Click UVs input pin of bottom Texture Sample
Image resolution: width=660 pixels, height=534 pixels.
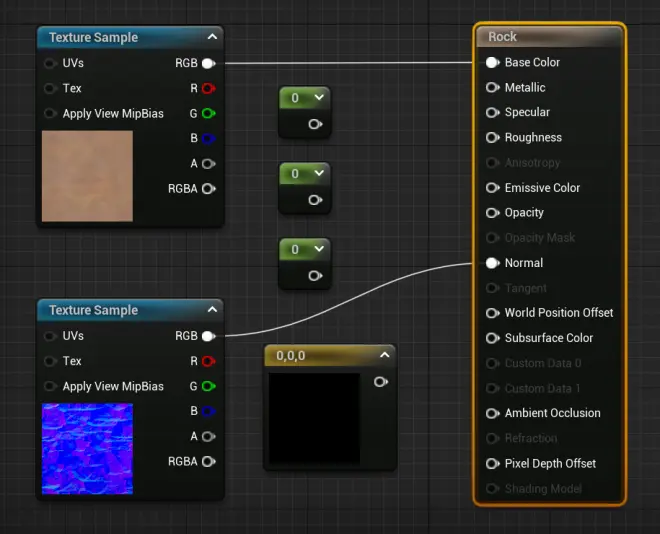(50, 336)
